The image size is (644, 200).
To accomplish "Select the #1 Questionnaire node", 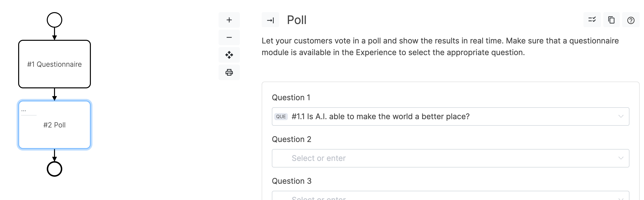I will click(x=55, y=64).
